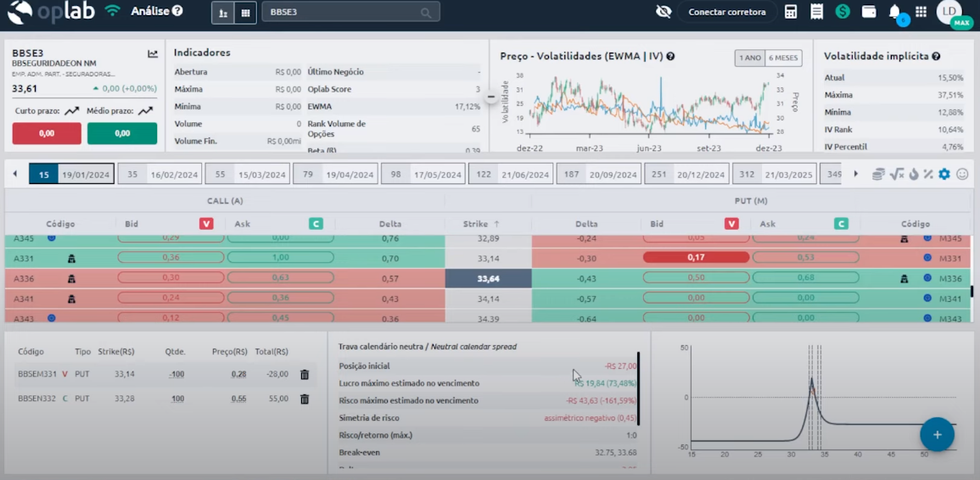Image resolution: width=980 pixels, height=480 pixels.
Task: Open the wallet icon
Action: 869,12
